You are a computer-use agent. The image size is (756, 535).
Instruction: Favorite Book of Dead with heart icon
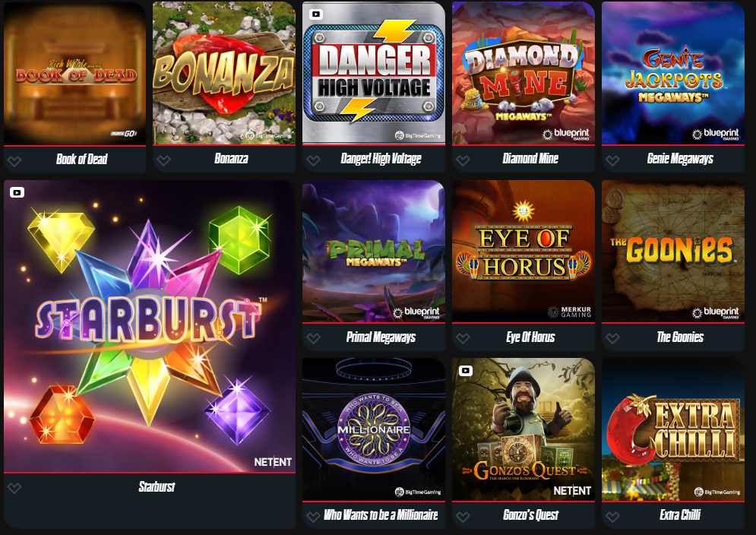point(14,161)
